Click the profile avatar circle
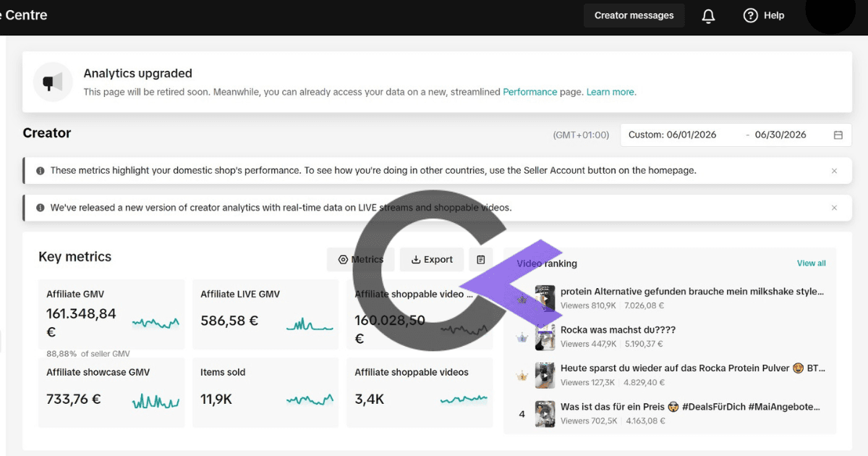The height and width of the screenshot is (456, 868). point(830,12)
